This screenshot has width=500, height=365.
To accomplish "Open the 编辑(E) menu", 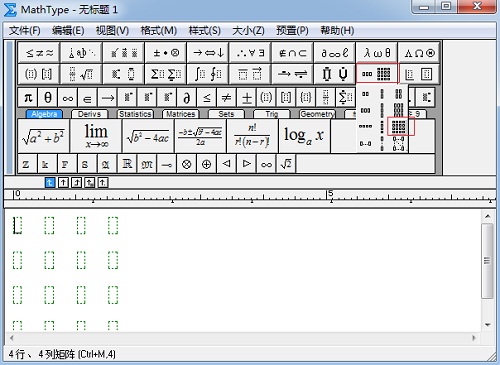I will (x=68, y=31).
